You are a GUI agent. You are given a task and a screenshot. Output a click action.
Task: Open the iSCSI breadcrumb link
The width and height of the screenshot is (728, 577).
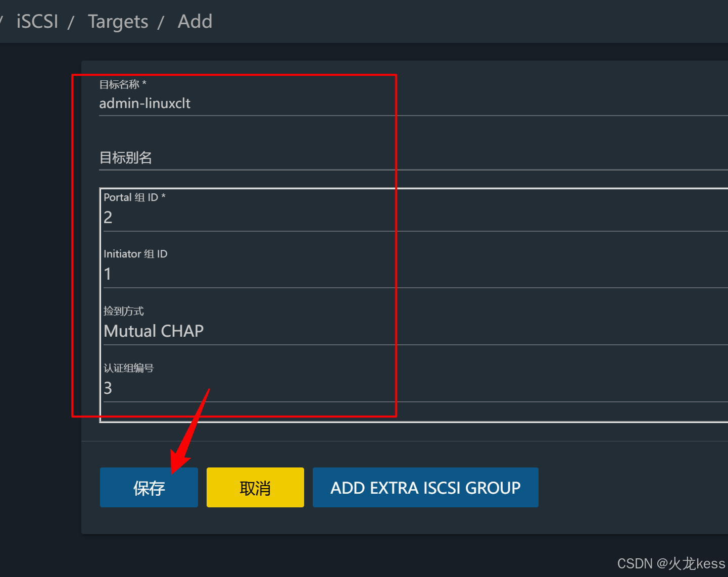(37, 22)
